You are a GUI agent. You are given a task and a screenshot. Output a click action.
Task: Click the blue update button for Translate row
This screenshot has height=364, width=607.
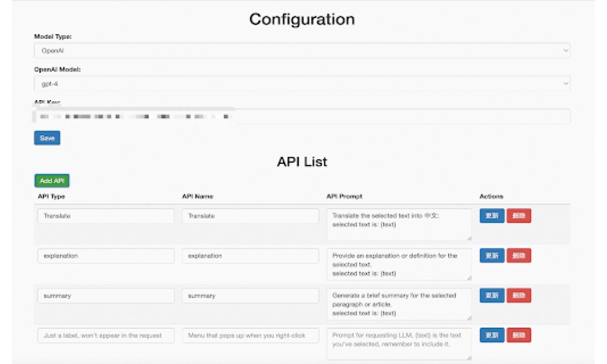pyautogui.click(x=492, y=216)
